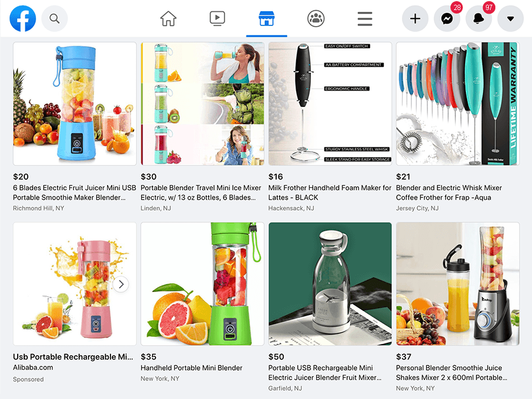Open the Personal Blender Smoothie Juice listing
This screenshot has height=399, width=532.
point(452,372)
